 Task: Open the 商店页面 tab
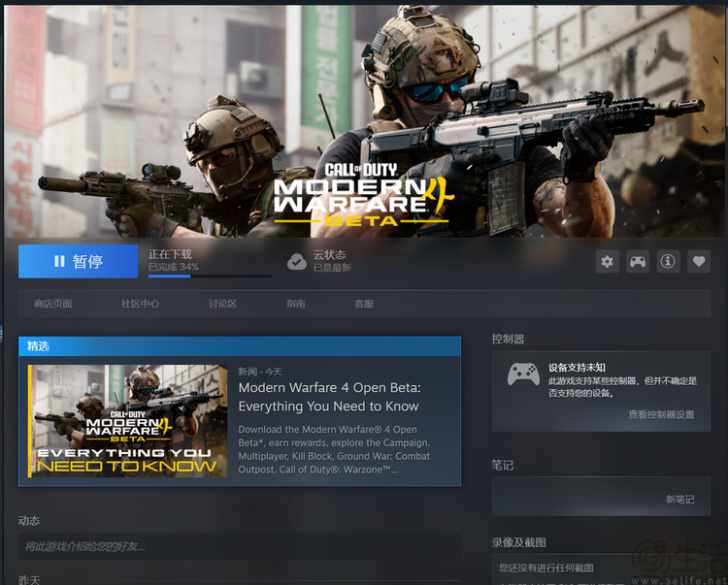53,304
